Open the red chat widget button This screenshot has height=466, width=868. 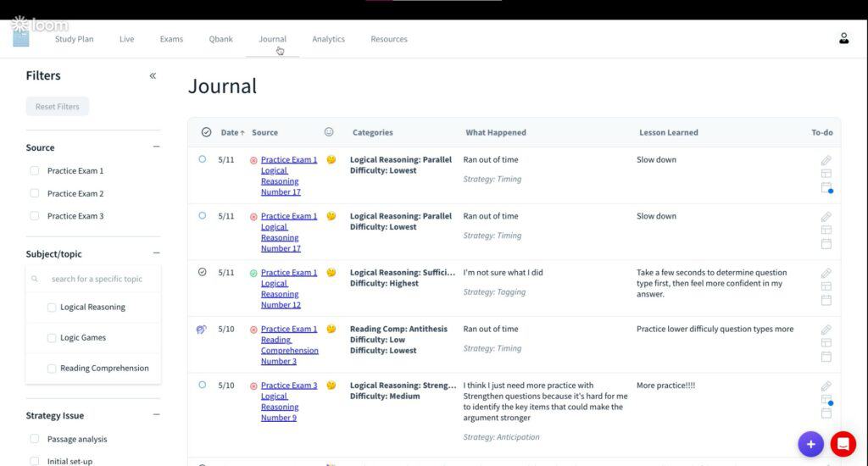click(x=843, y=444)
